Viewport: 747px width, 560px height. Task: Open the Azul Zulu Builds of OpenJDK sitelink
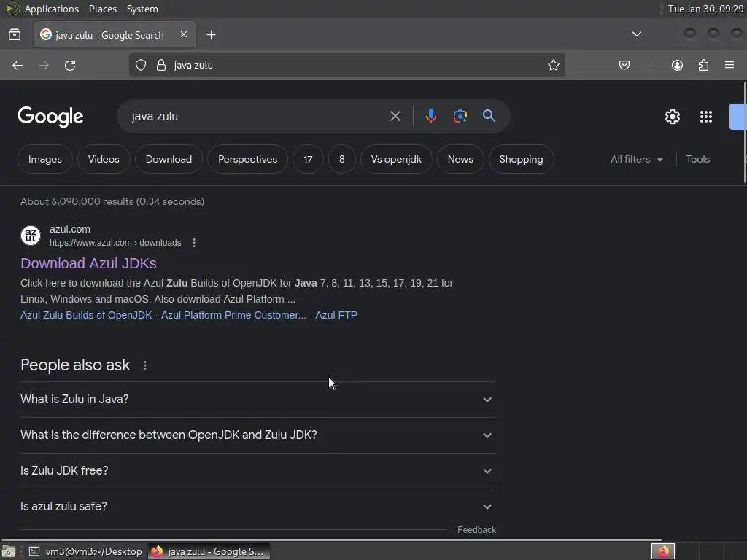click(86, 315)
